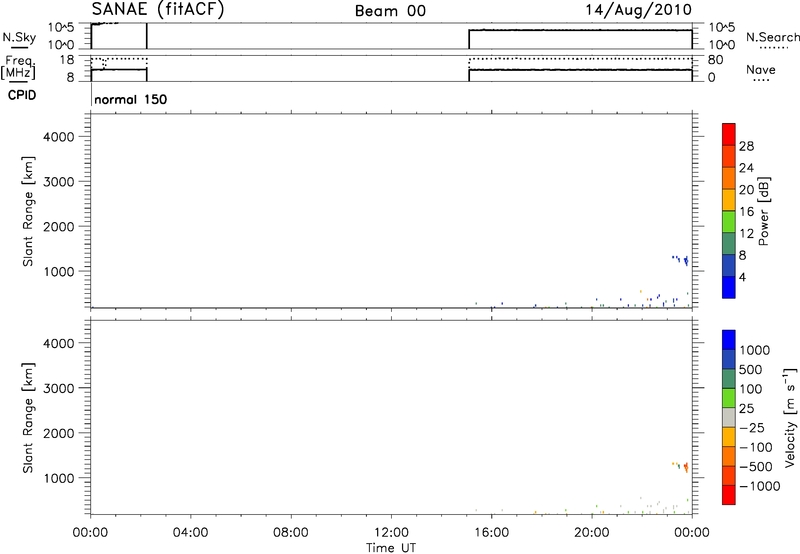Click the "Power [dB]" colorbar title
800x554 pixels.
[763, 211]
